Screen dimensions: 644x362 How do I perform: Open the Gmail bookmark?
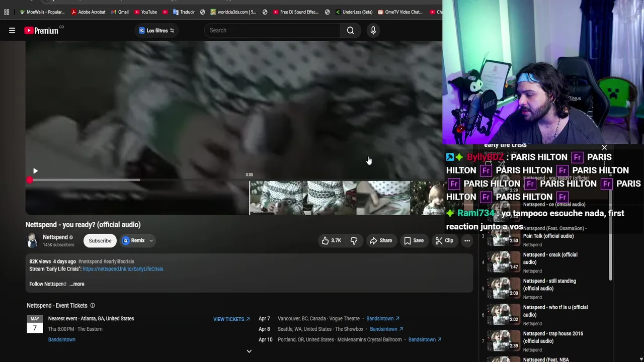tap(119, 12)
